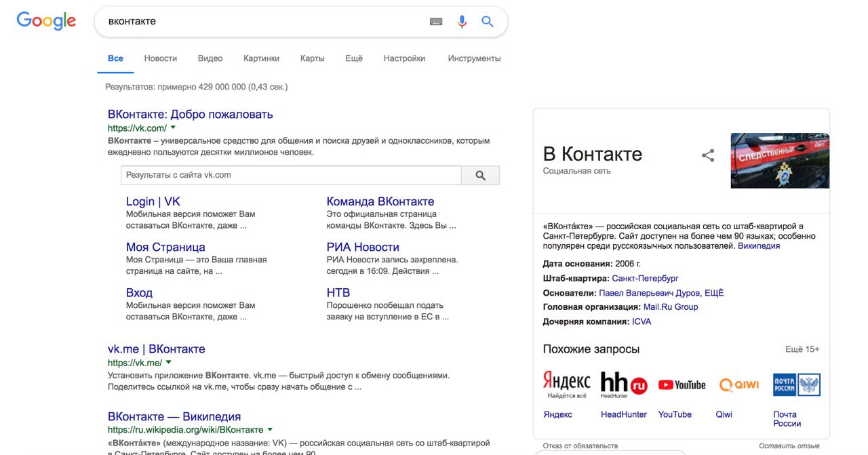The height and width of the screenshot is (455, 868).
Task: Open the Почта России logo thumbnail
Action: (797, 384)
